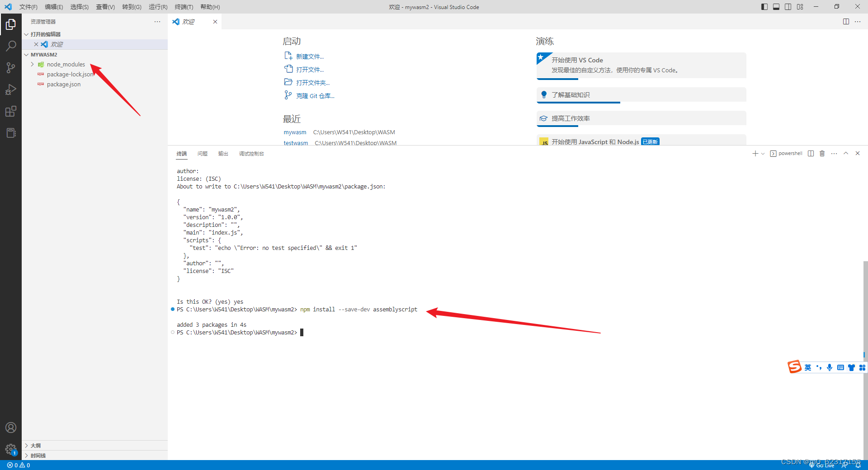Open the Run and Debug view
868x470 pixels.
pos(11,89)
